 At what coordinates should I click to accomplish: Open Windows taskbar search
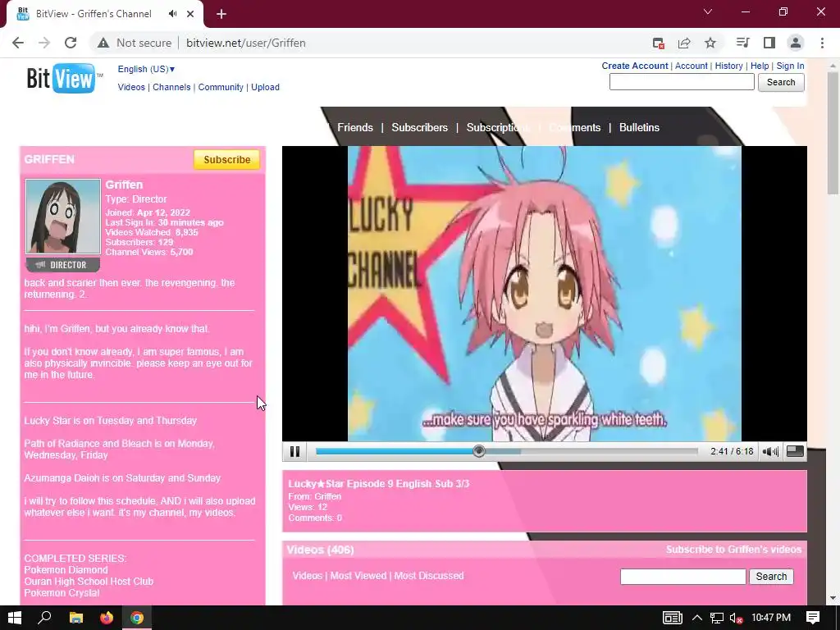coord(44,618)
